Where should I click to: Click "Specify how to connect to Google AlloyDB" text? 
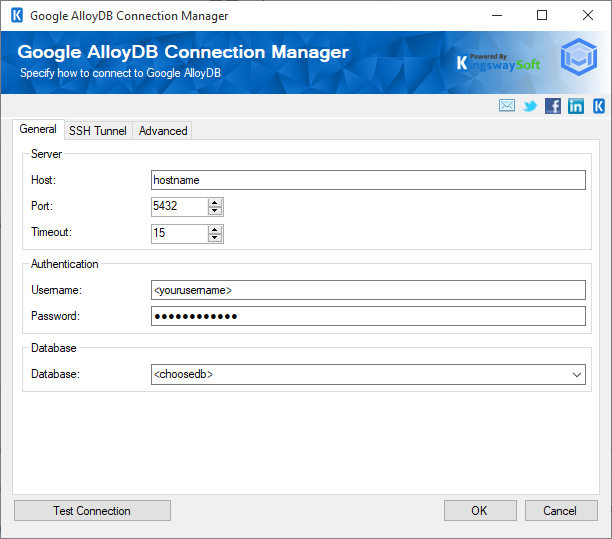(120, 73)
